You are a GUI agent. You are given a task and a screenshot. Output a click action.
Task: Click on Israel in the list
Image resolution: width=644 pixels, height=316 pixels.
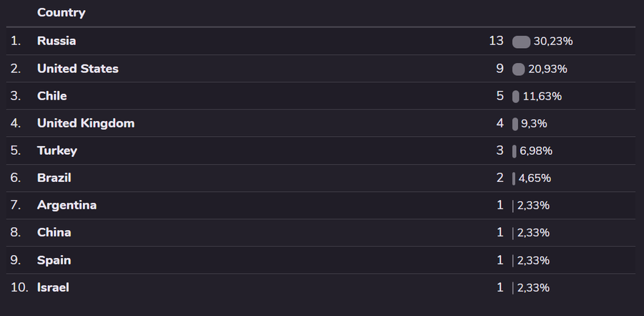coord(53,287)
